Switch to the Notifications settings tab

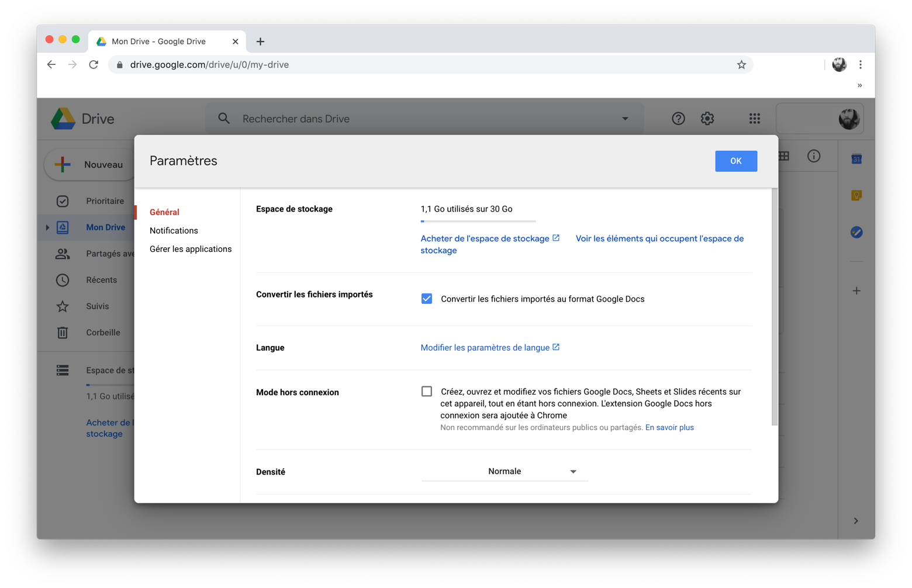point(174,231)
